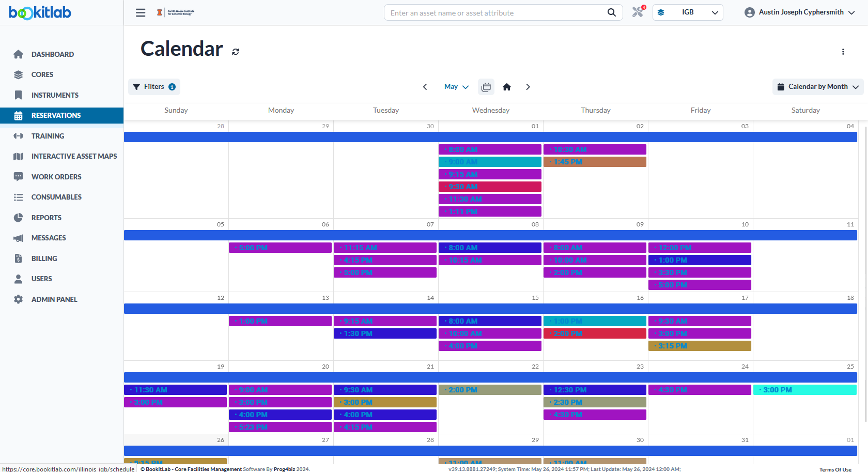Click the Prog4biz footer link
Viewport: 868px width, 472px height.
pyautogui.click(x=284, y=469)
